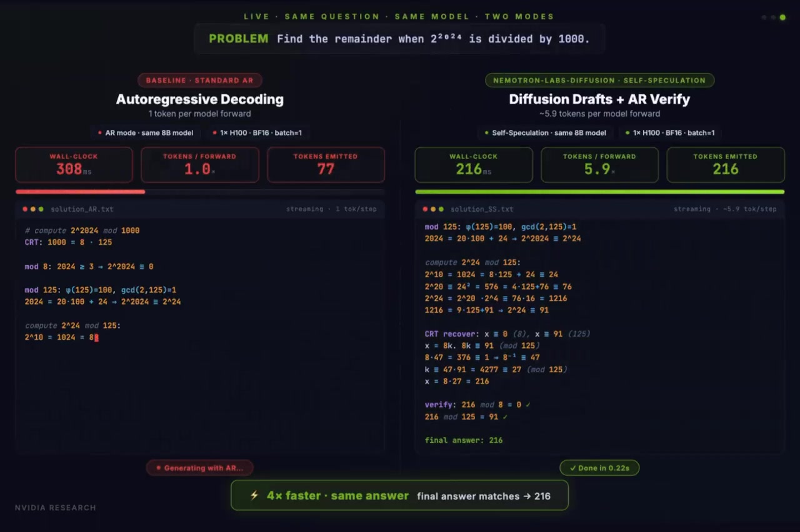Viewport: 800px width, 532px height.
Task: Click the final answer matches → 216 text
Action: point(484,496)
